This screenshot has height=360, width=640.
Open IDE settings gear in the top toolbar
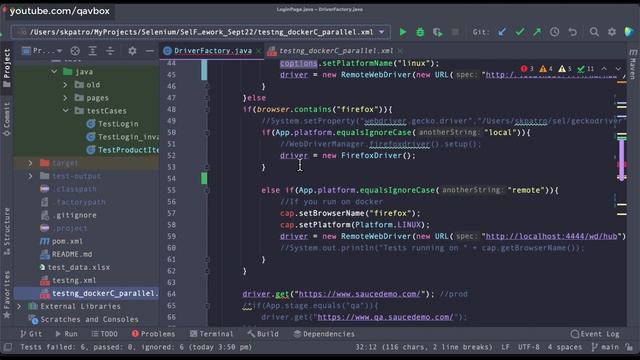pyautogui.click(x=612, y=32)
